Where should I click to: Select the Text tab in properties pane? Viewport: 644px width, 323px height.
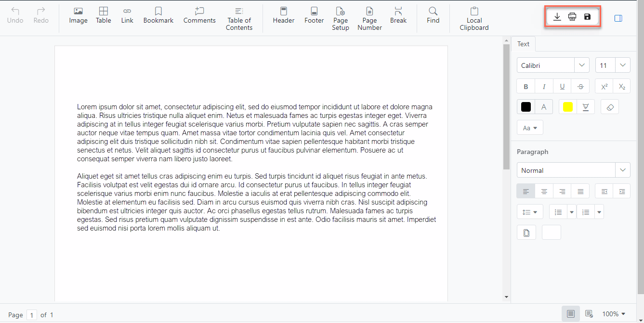[523, 44]
